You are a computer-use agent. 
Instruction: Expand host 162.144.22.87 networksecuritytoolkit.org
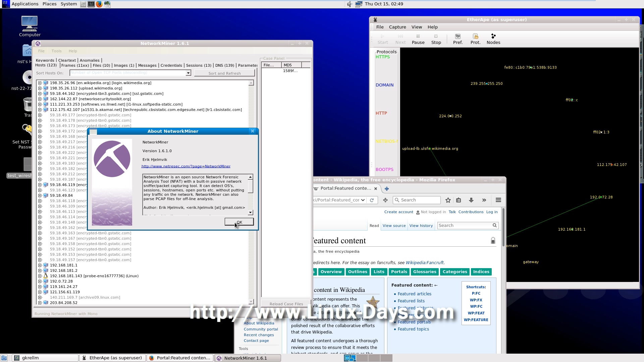pyautogui.click(x=40, y=99)
